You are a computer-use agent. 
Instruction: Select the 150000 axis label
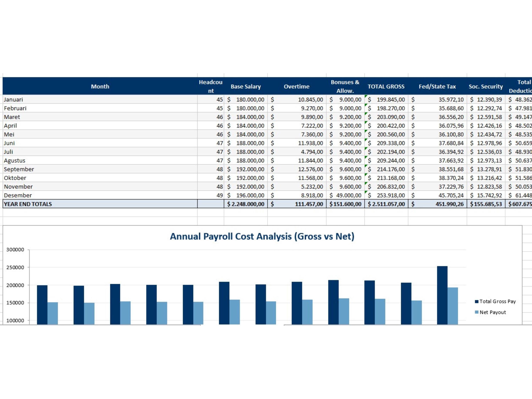(x=15, y=303)
